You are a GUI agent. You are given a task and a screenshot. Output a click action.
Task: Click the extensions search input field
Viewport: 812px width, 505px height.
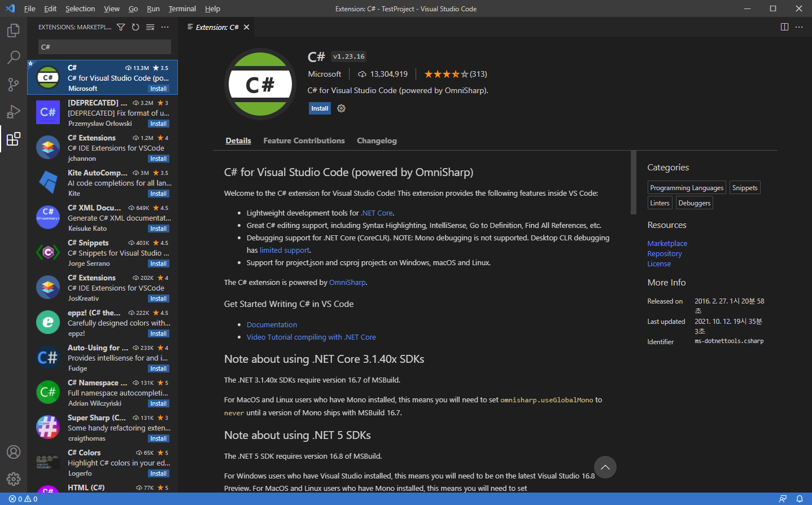(104, 47)
